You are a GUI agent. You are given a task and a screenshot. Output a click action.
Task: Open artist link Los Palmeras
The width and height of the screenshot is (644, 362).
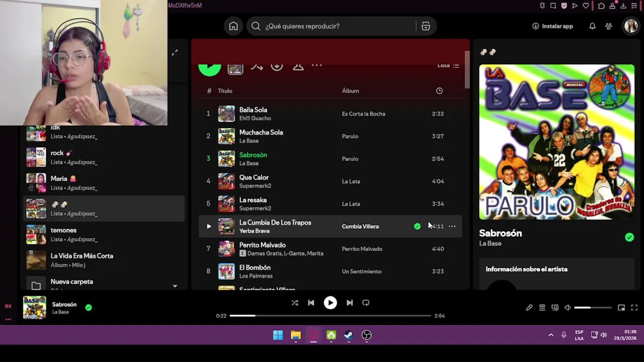click(256, 276)
